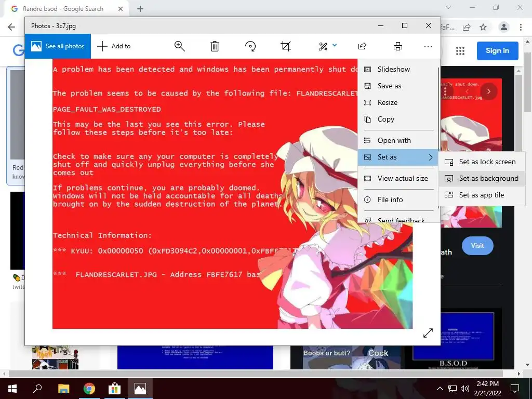This screenshot has width=532, height=399.
Task: Choose Send feedback menu entry
Action: tap(397, 220)
